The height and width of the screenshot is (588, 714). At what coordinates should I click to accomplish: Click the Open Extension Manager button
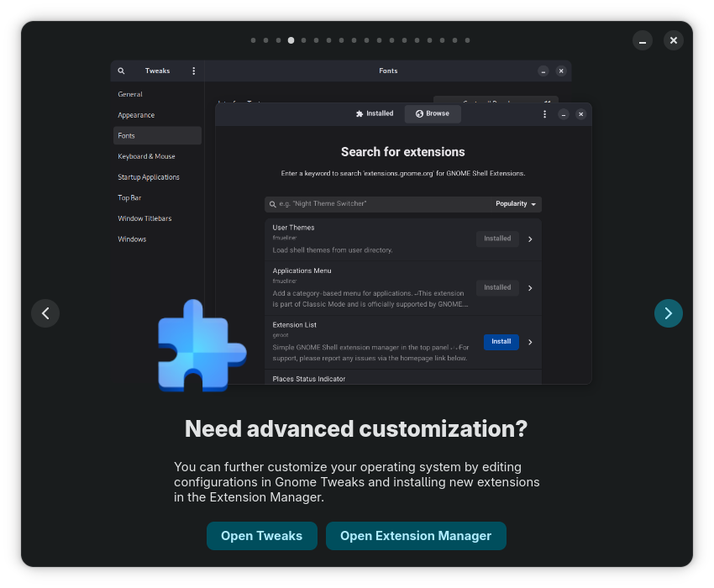pos(416,536)
